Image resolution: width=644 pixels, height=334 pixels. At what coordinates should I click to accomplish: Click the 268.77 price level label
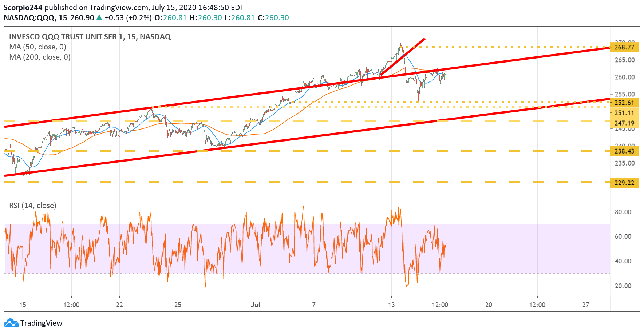[624, 47]
